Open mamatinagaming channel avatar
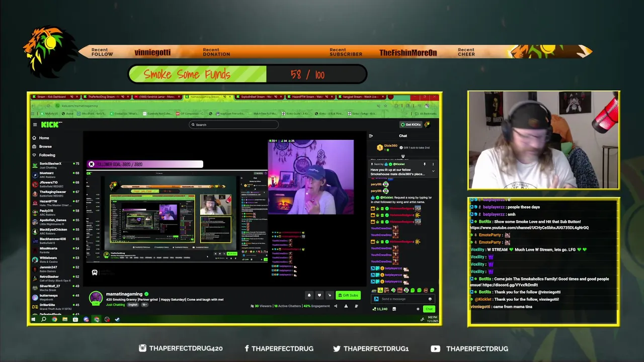Image resolution: width=644 pixels, height=362 pixels. click(x=96, y=298)
